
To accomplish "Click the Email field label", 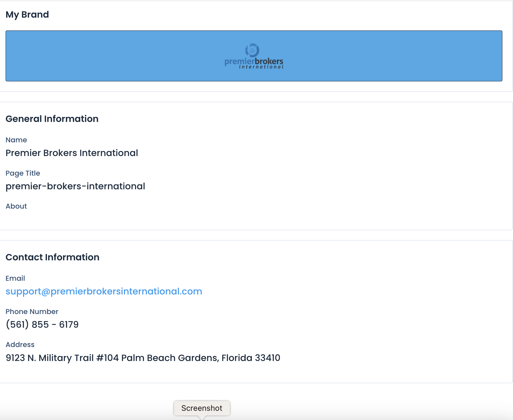I will [x=15, y=278].
